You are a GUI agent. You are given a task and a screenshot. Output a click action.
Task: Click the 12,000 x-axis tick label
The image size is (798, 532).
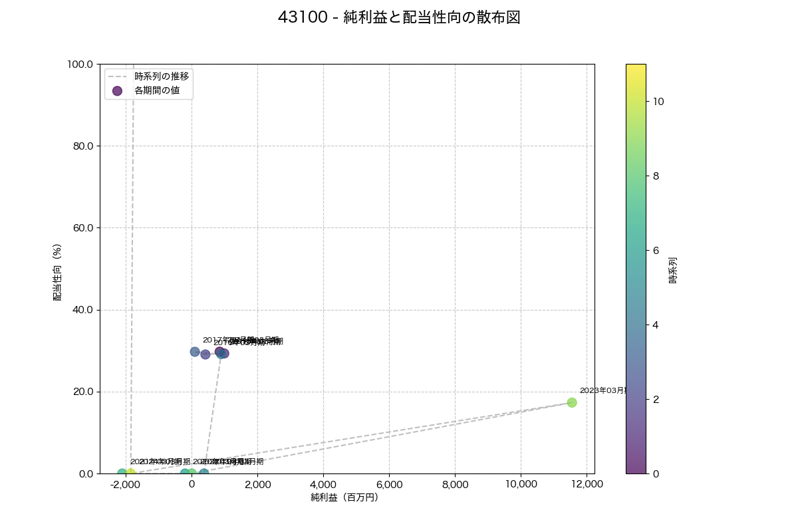(586, 485)
